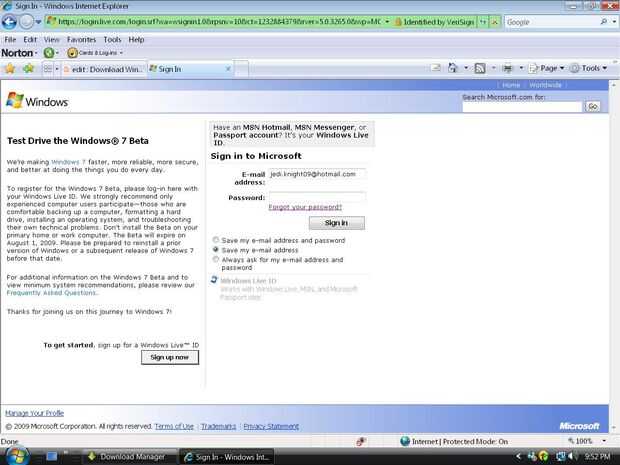620x465 pixels.
Task: Open a new blank tab
Action: click(242, 69)
